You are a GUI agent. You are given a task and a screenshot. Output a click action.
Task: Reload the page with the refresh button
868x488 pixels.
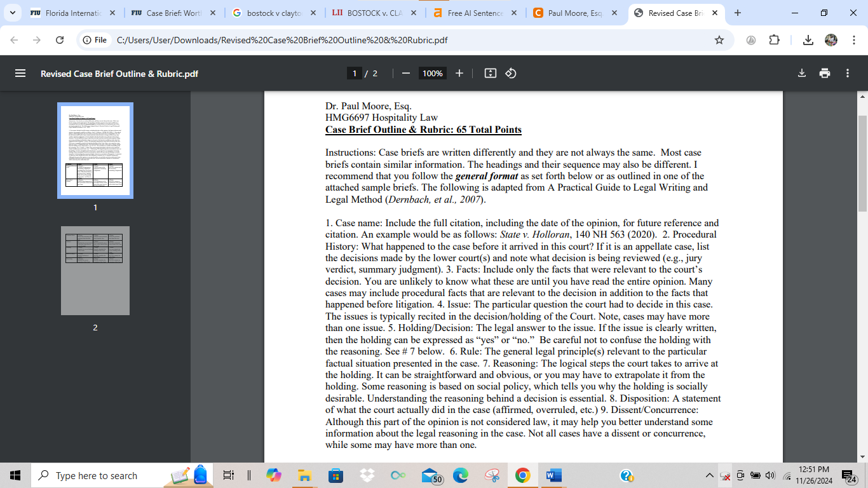pyautogui.click(x=60, y=39)
